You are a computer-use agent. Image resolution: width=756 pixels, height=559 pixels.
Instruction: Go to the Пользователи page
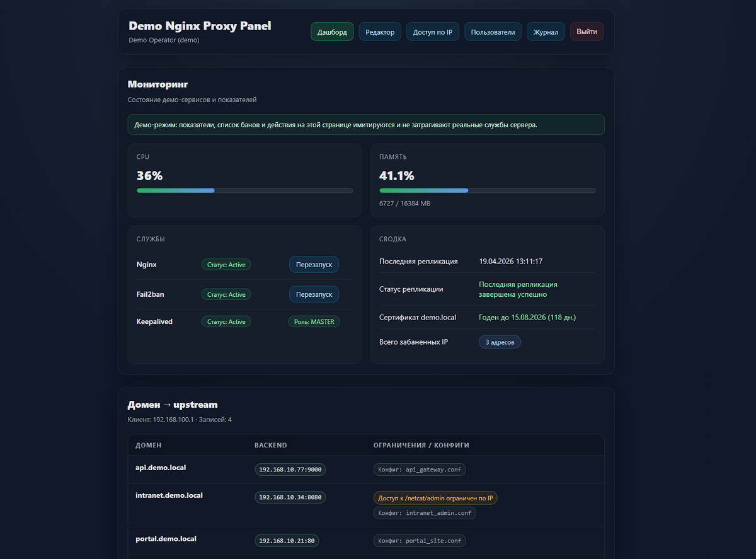tap(493, 32)
